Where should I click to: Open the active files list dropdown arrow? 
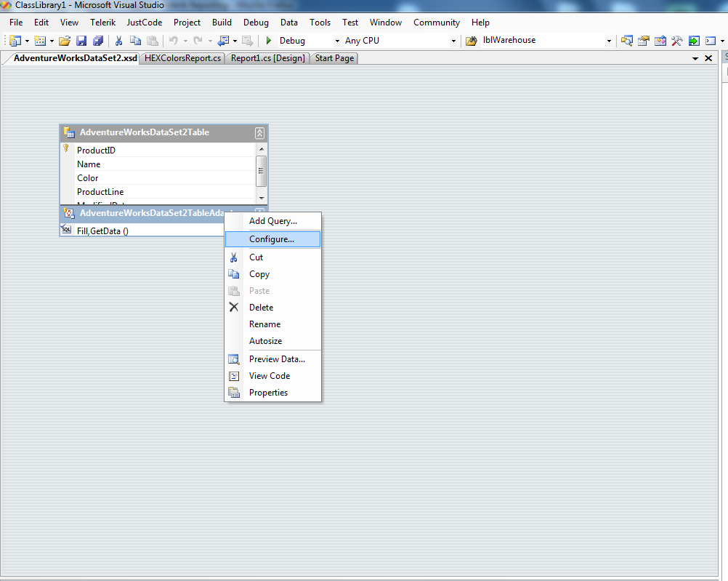click(695, 59)
